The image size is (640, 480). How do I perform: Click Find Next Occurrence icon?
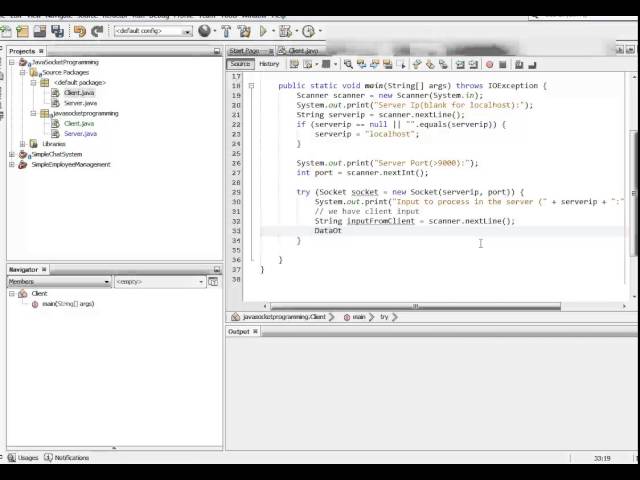pyautogui.click(x=375, y=64)
